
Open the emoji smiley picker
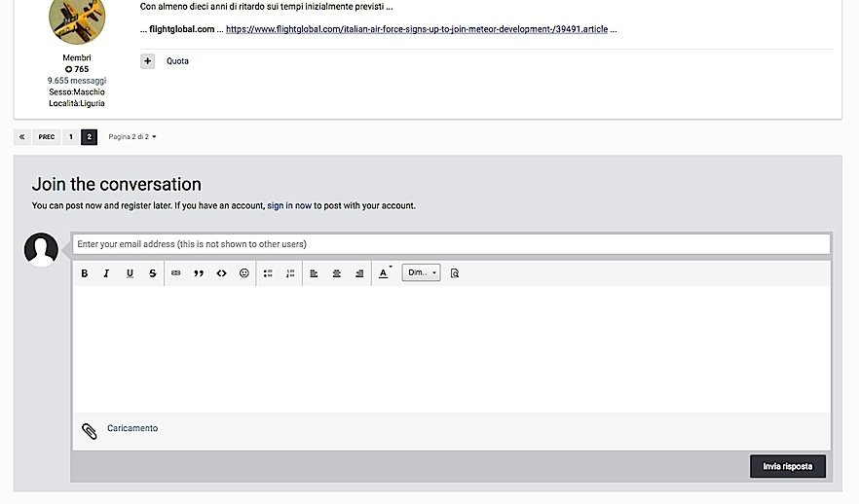point(243,273)
